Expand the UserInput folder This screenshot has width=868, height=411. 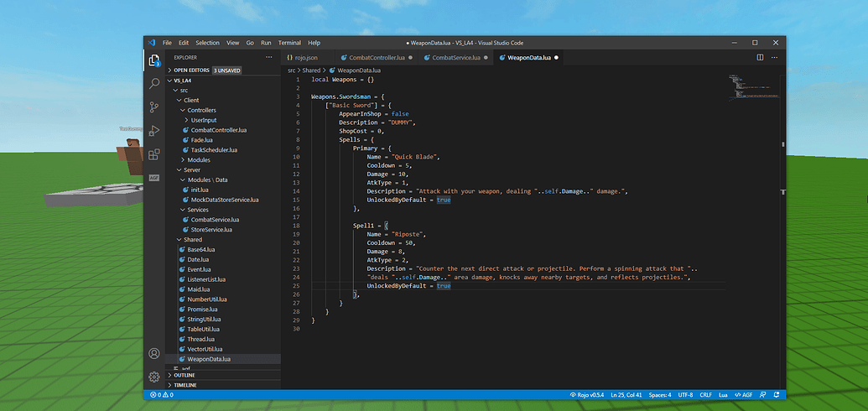pyautogui.click(x=223, y=120)
